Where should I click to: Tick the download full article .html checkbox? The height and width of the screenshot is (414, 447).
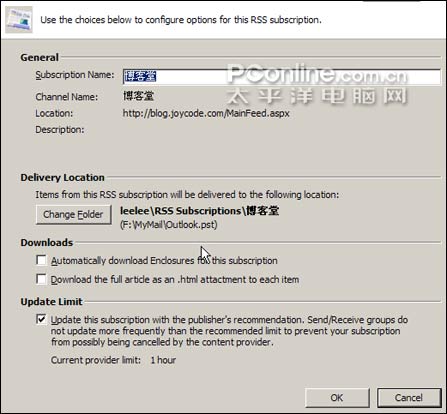coord(41,279)
